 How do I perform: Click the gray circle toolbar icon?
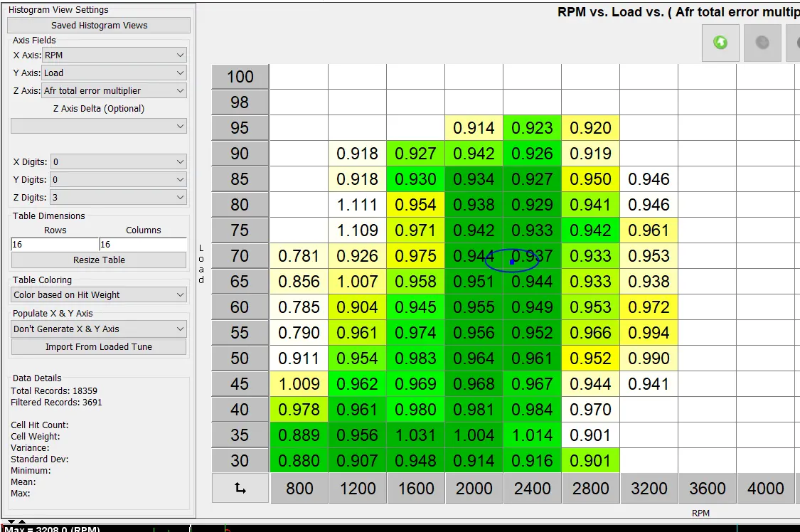(762, 43)
